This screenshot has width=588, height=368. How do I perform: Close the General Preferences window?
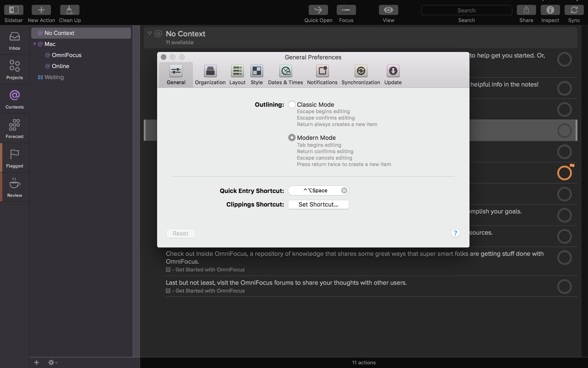click(x=163, y=57)
